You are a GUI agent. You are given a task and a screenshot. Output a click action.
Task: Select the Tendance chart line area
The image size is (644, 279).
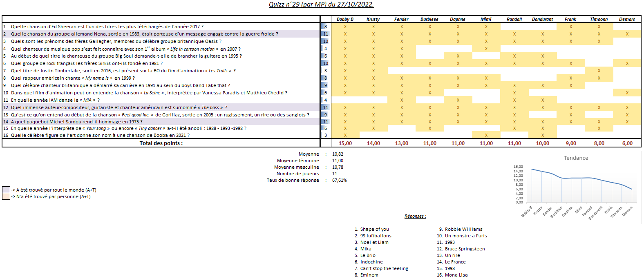point(581,185)
